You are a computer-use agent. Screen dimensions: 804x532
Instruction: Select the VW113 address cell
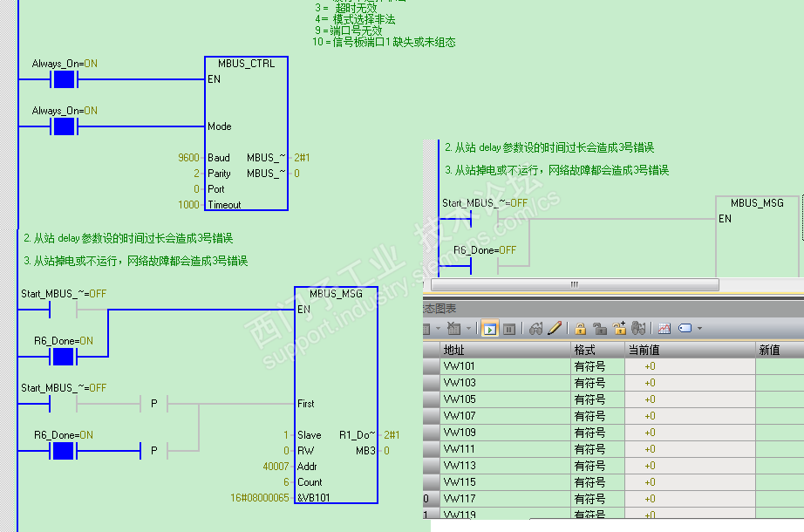[505, 466]
